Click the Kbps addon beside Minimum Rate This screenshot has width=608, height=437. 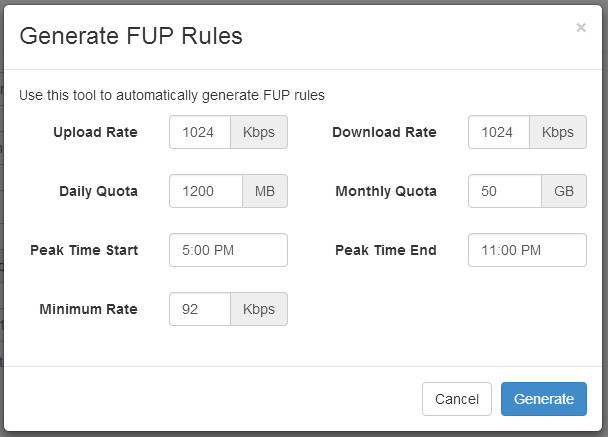tap(259, 309)
